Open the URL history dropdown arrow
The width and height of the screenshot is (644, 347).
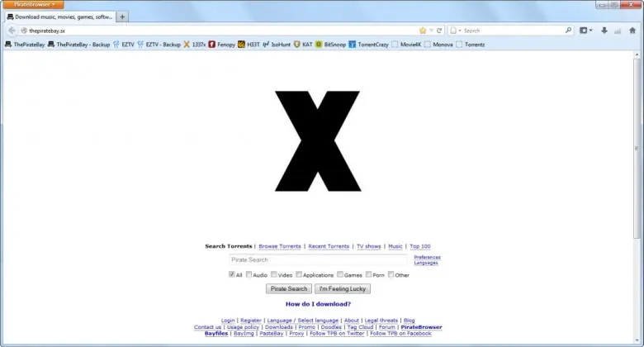431,31
